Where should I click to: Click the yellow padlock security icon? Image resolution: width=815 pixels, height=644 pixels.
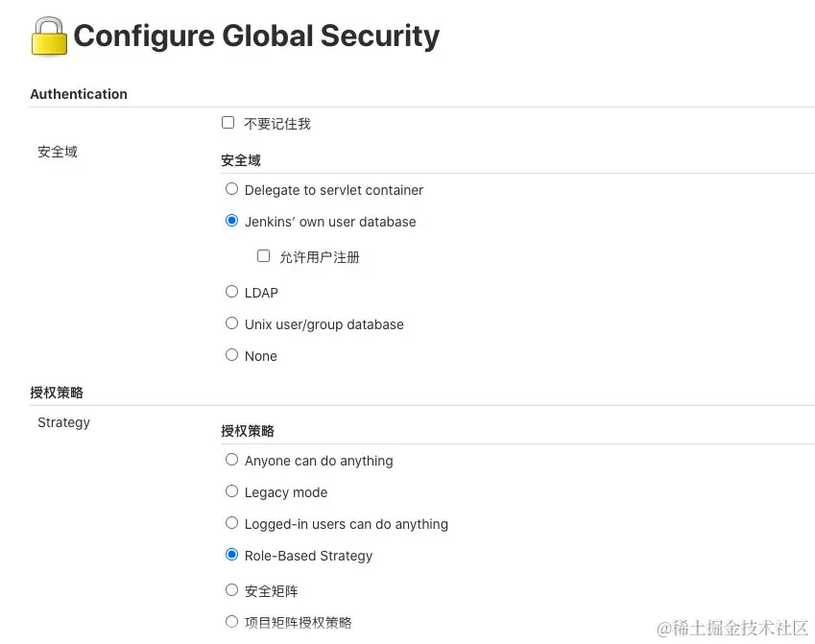49,36
